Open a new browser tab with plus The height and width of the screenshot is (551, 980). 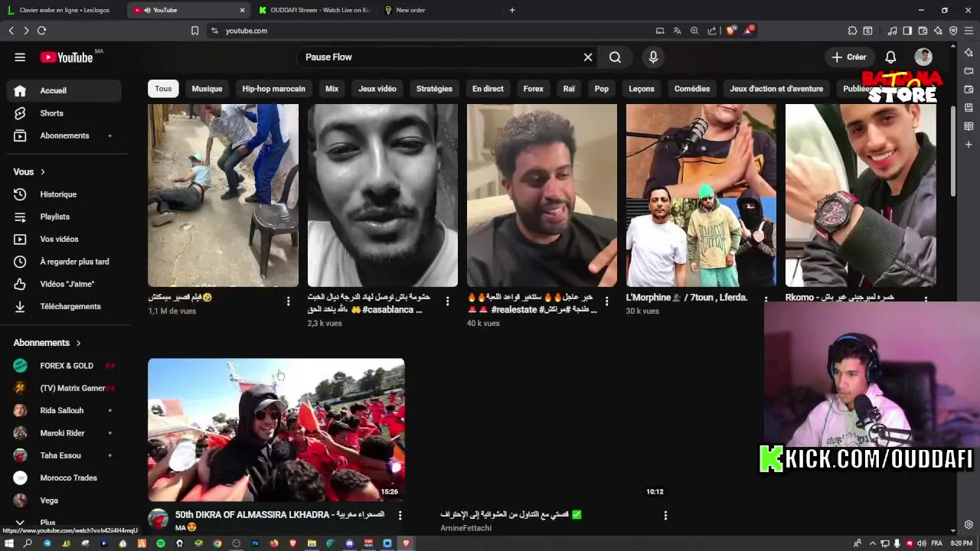click(512, 10)
